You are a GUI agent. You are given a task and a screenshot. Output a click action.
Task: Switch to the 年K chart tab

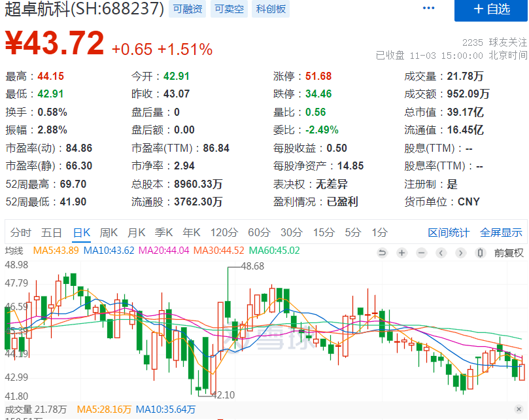[192, 233]
